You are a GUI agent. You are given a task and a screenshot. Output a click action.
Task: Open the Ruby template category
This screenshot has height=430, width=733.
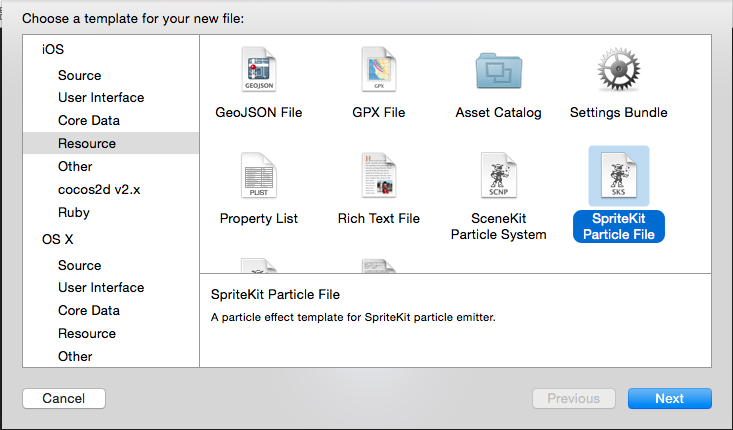tap(74, 212)
